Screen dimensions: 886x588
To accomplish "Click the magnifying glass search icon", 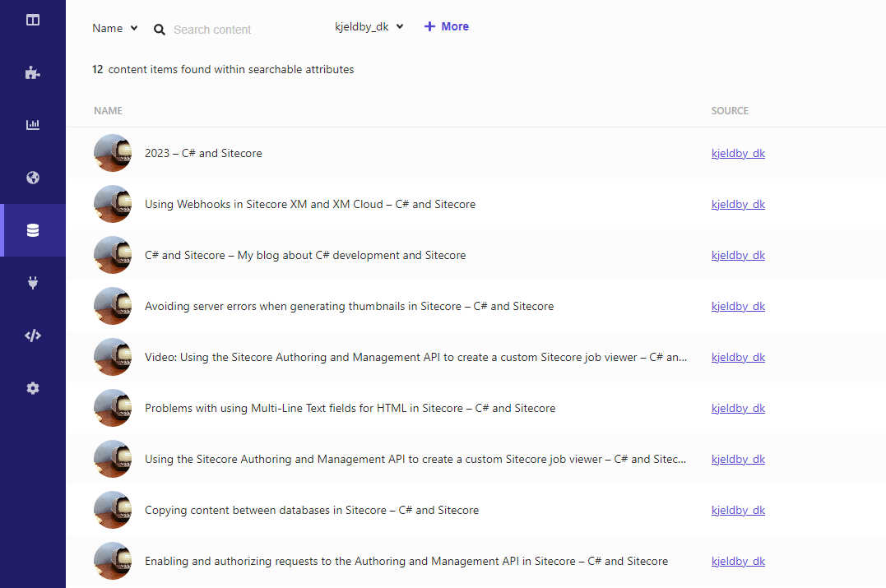I will click(160, 30).
